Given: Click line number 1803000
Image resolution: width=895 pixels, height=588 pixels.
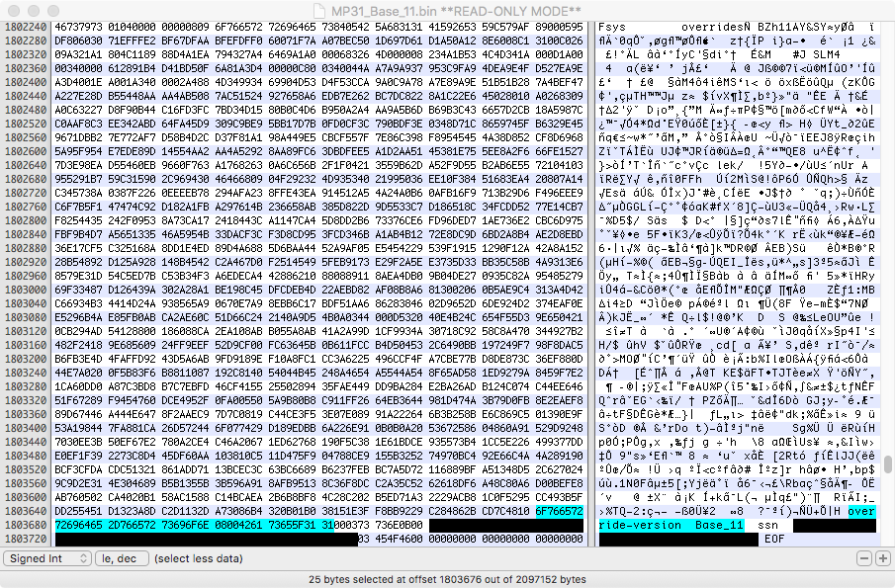Looking at the screenshot, I should point(26,290).
